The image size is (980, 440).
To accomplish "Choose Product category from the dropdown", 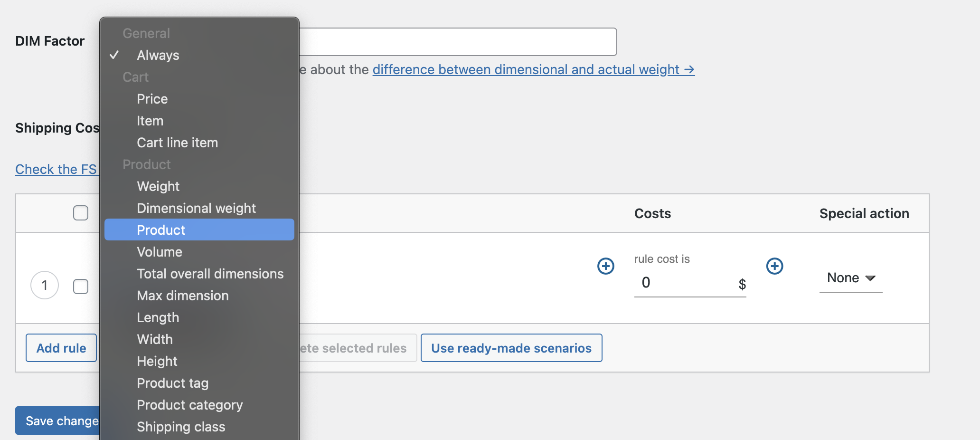I will pos(189,405).
